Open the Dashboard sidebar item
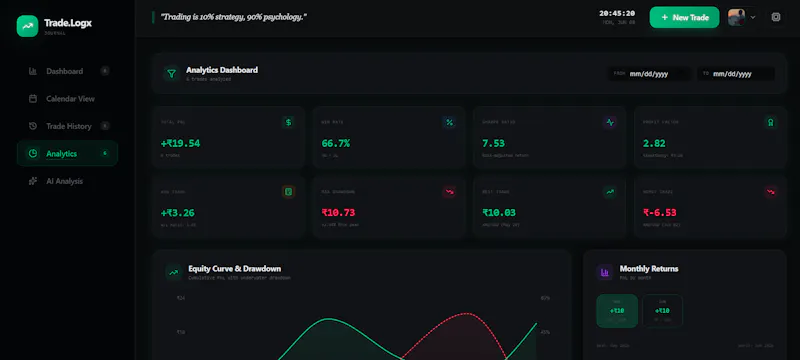The height and width of the screenshot is (360, 800). pos(67,71)
